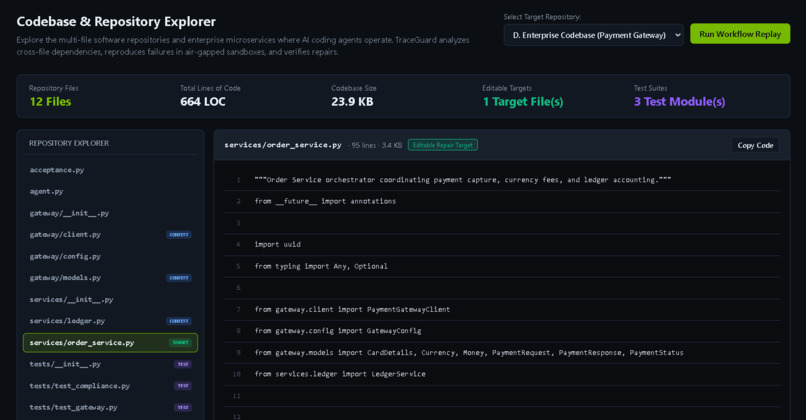This screenshot has height=420, width=806.
Task: Open agent.py in the repository explorer
Action: tap(110, 191)
